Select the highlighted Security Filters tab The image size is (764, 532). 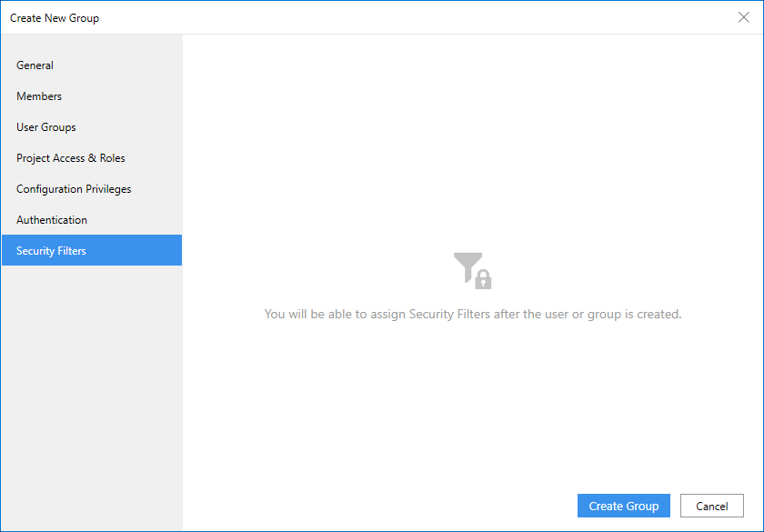52,251
